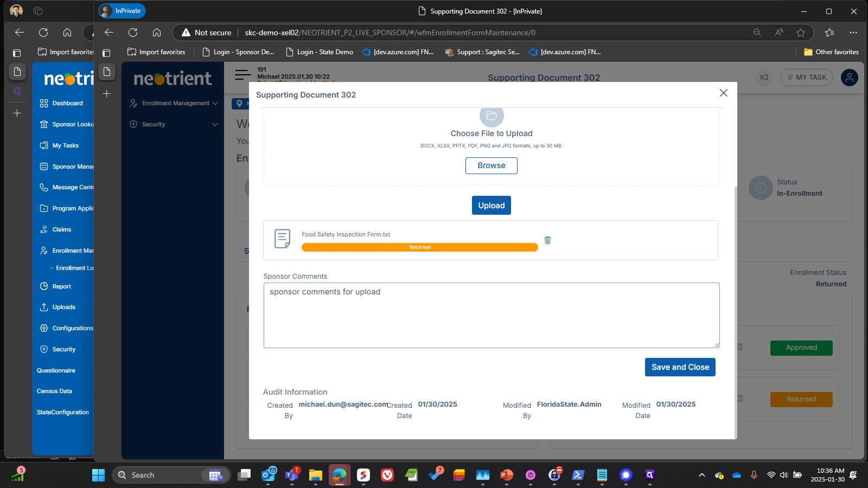The width and height of the screenshot is (868, 488).
Task: Click the folder upload icon above Choose File
Action: [492, 116]
